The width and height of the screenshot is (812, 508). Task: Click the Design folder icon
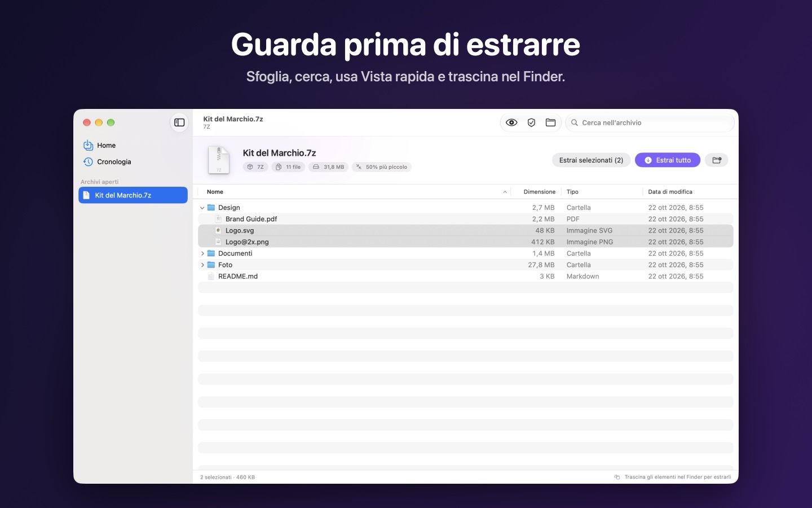(211, 208)
